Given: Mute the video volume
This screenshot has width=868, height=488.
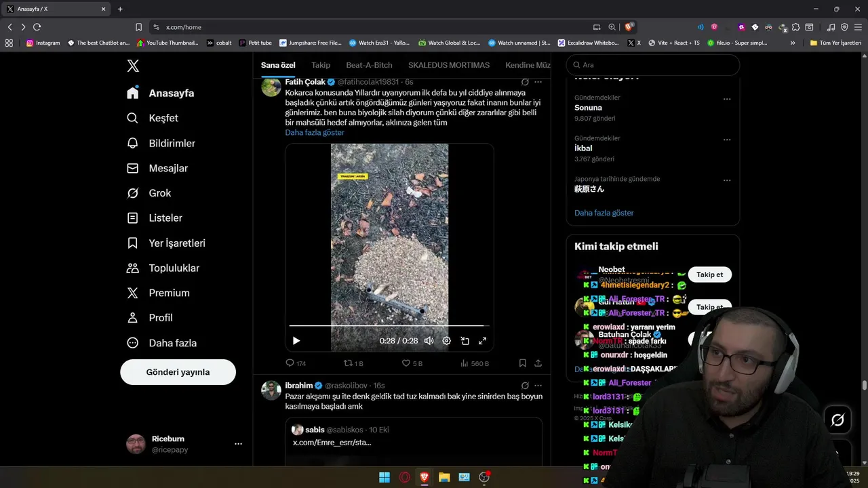Looking at the screenshot, I should (429, 341).
